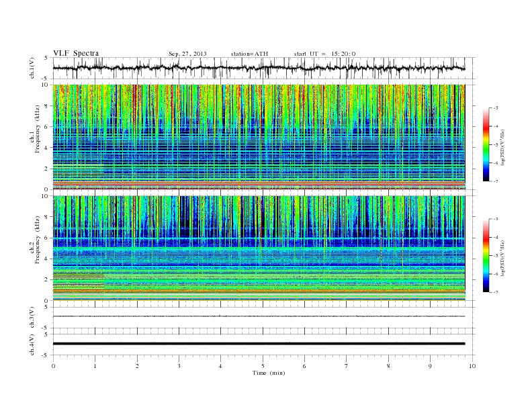Click the upper color bar's "log(PSD)(V²/Hz)" label
532x411 pixels.
pyautogui.click(x=503, y=147)
